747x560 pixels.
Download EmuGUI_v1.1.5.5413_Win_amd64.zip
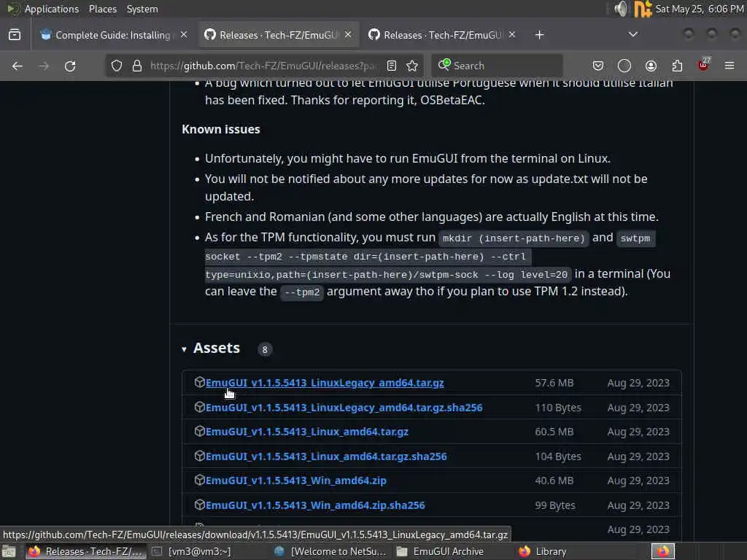(x=296, y=481)
